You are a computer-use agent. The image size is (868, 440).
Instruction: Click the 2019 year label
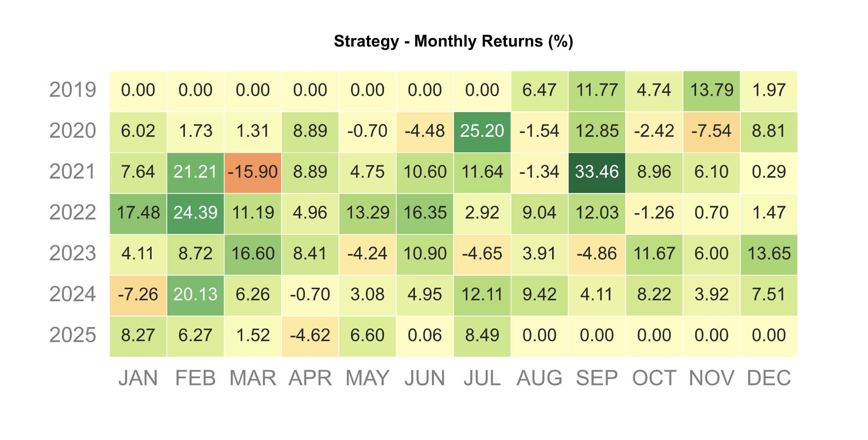click(73, 91)
